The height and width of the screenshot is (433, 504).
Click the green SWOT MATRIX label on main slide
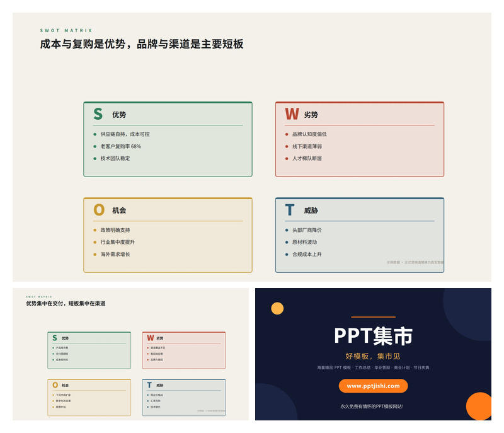point(66,30)
